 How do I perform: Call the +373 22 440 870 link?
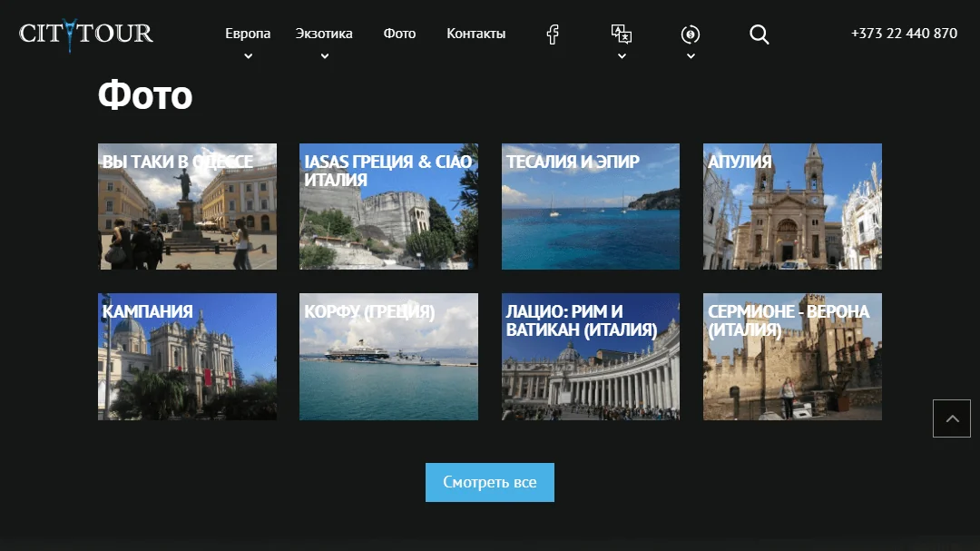904,34
